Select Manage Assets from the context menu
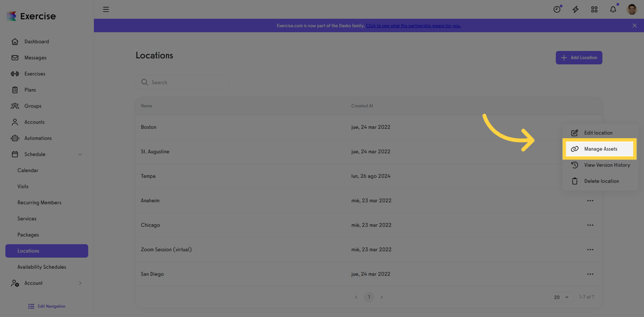Screen dimensions: 644x317 coord(599,149)
